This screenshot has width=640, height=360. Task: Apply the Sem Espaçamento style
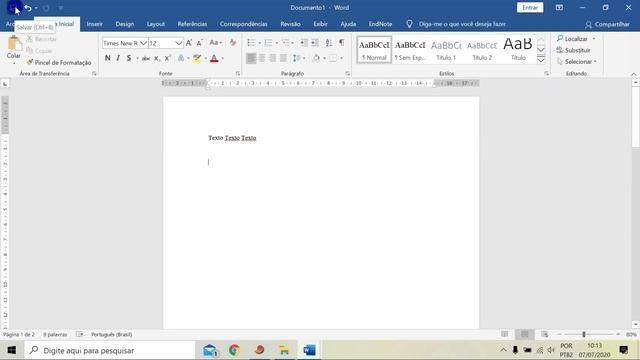pos(410,50)
